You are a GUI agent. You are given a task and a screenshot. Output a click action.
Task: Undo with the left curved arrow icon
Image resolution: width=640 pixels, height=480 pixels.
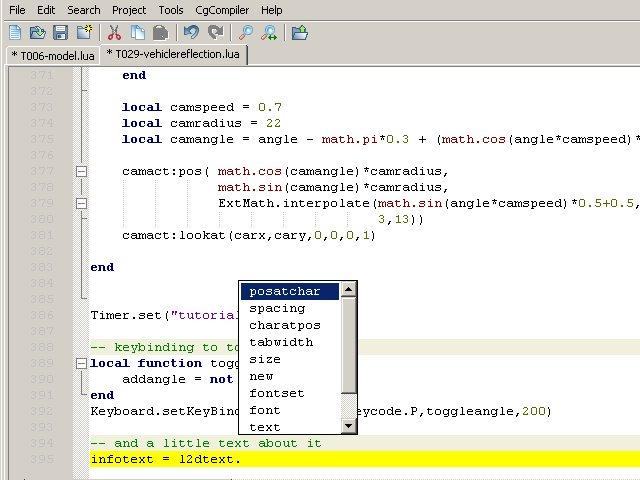pos(191,33)
